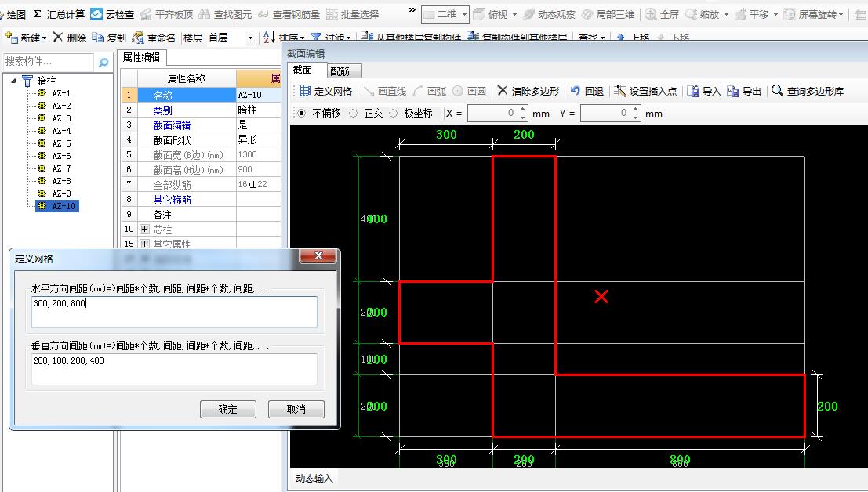The image size is (868, 492).
Task: Open 查看钢筋量 tool
Action: (289, 14)
